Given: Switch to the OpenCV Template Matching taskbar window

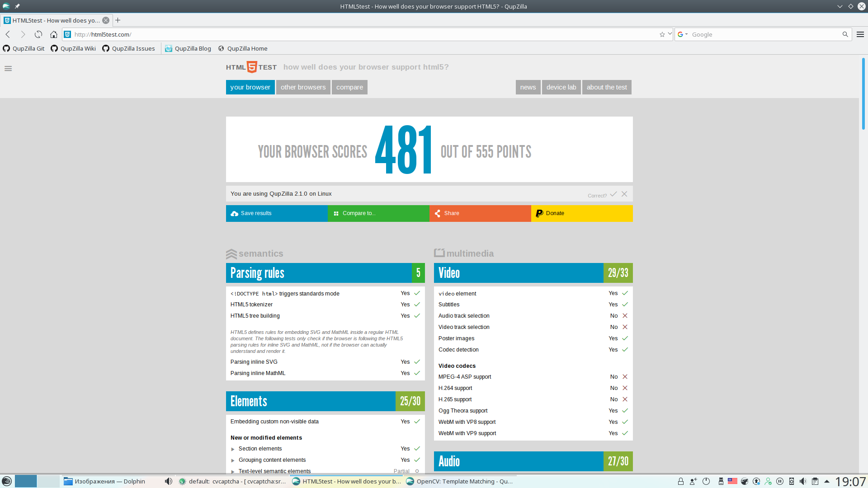Looking at the screenshot, I should click(x=460, y=481).
